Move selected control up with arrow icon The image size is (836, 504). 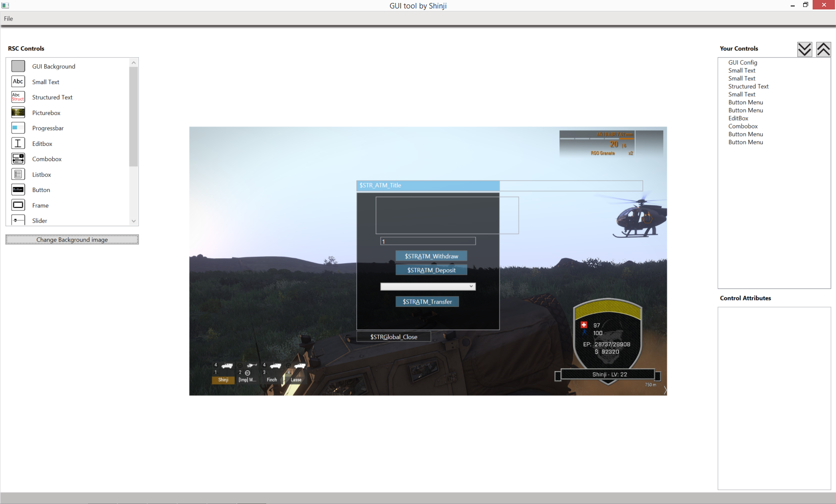pos(824,49)
